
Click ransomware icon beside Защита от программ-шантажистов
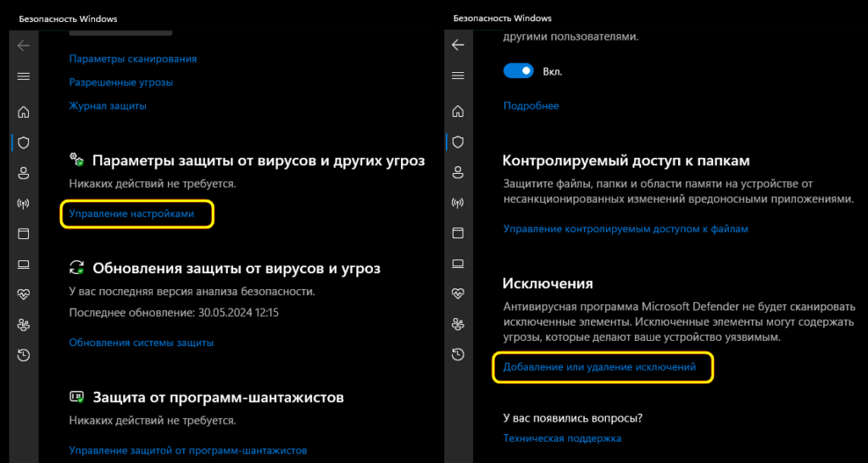(76, 397)
